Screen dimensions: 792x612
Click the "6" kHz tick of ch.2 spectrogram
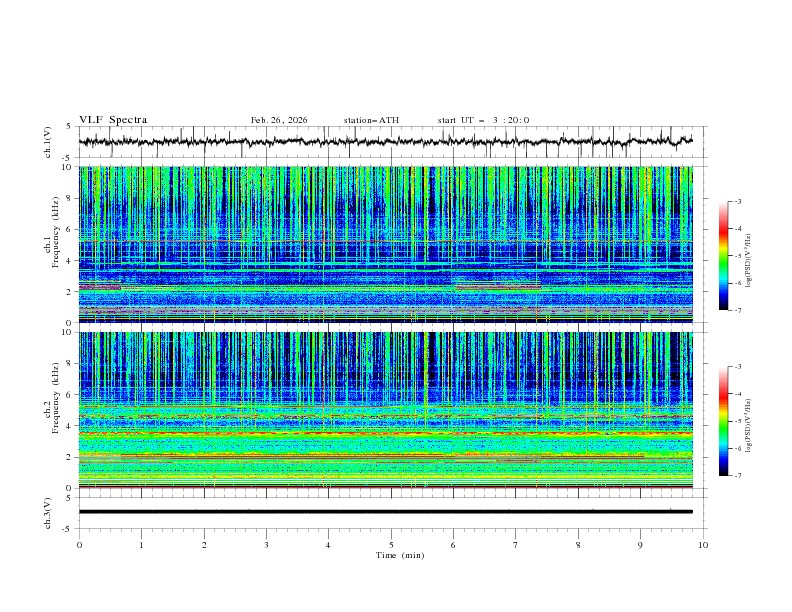(71, 395)
